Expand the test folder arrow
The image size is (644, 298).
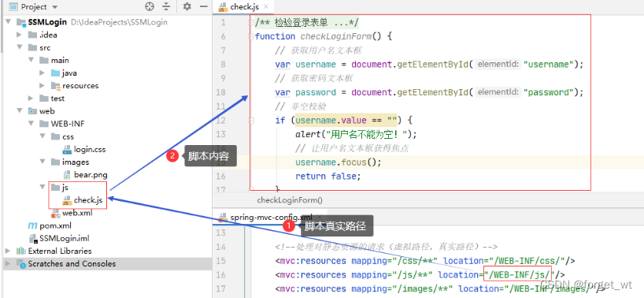click(31, 99)
